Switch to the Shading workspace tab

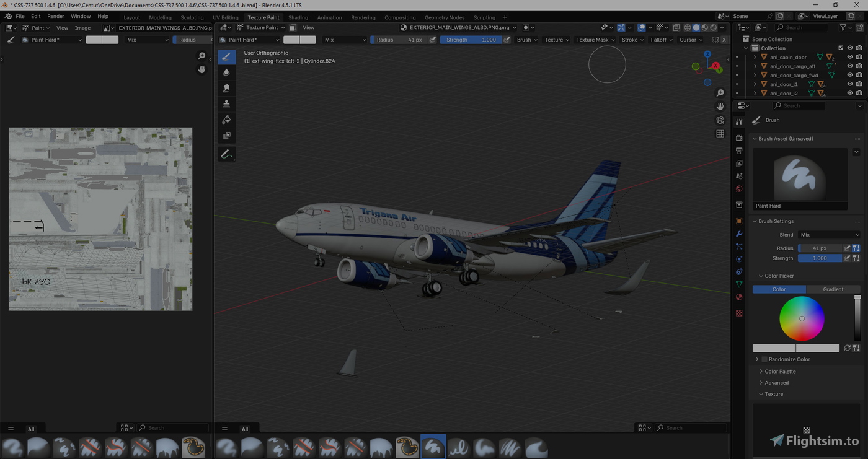[x=298, y=17]
